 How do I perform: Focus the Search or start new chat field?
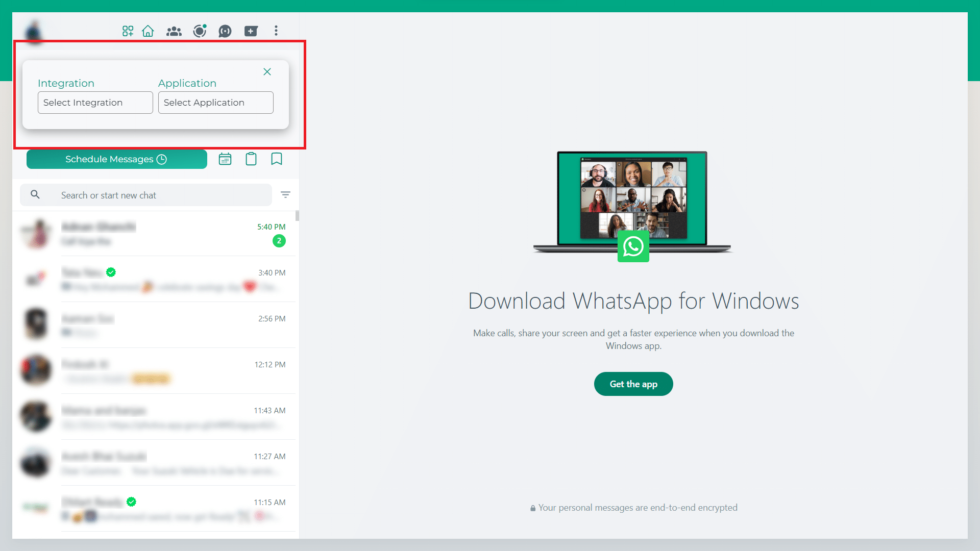point(146,195)
